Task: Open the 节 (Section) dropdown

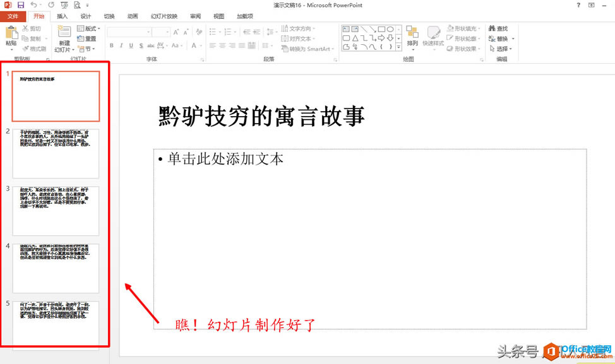Action: [87, 49]
